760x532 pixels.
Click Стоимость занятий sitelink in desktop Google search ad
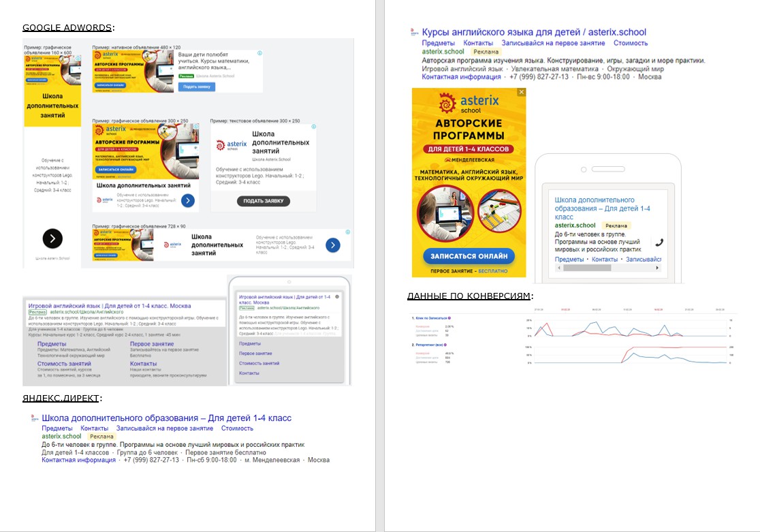pos(64,363)
